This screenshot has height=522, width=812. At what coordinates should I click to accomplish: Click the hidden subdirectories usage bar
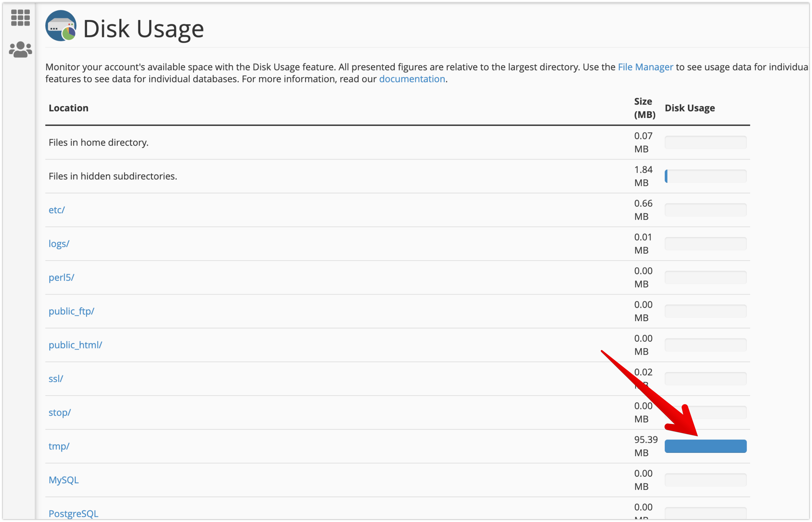705,176
